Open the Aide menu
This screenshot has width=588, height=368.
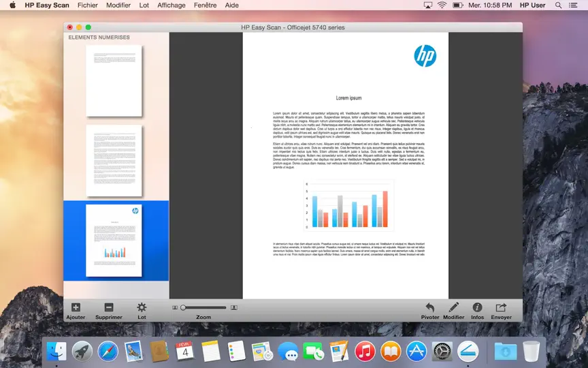232,5
